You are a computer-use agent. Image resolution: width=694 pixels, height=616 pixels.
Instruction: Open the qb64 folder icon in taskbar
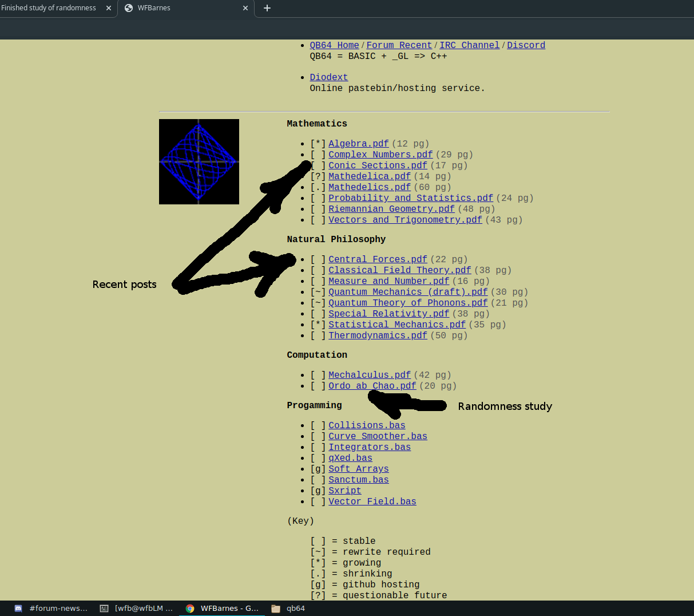click(276, 609)
